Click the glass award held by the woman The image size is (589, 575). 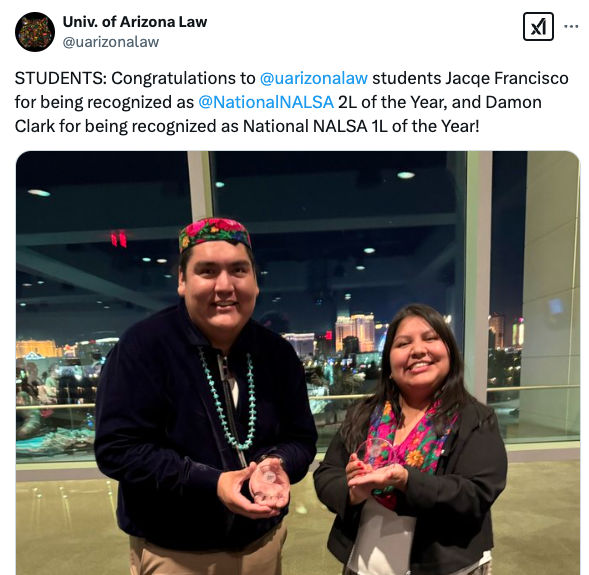[376, 454]
